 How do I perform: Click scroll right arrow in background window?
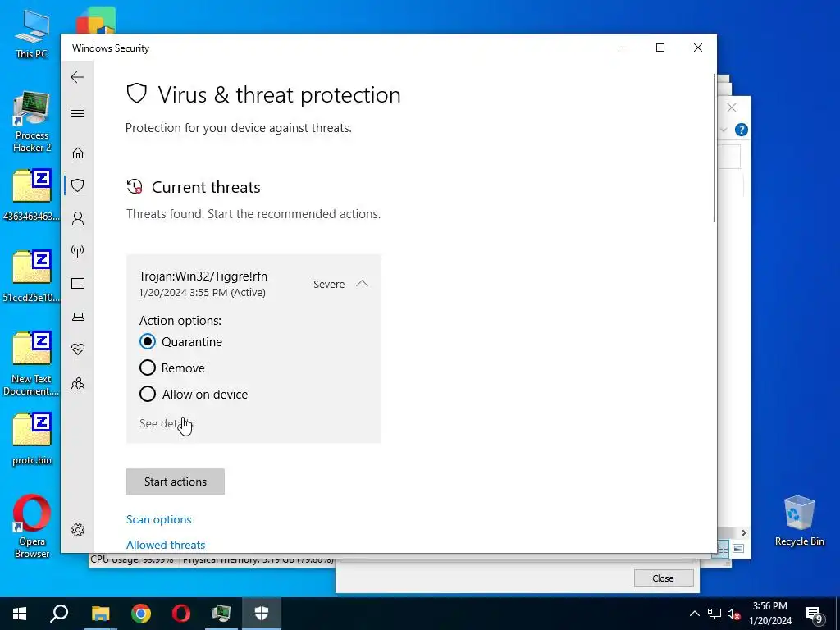(743, 532)
